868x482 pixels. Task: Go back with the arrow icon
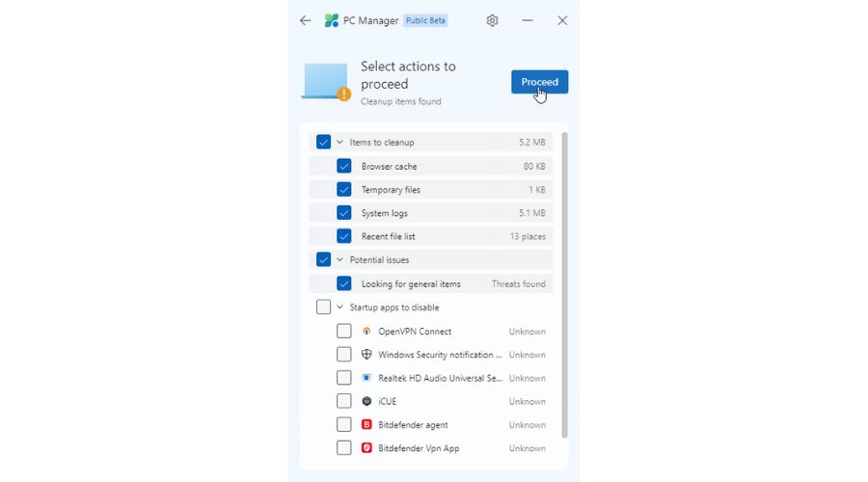[x=305, y=20]
